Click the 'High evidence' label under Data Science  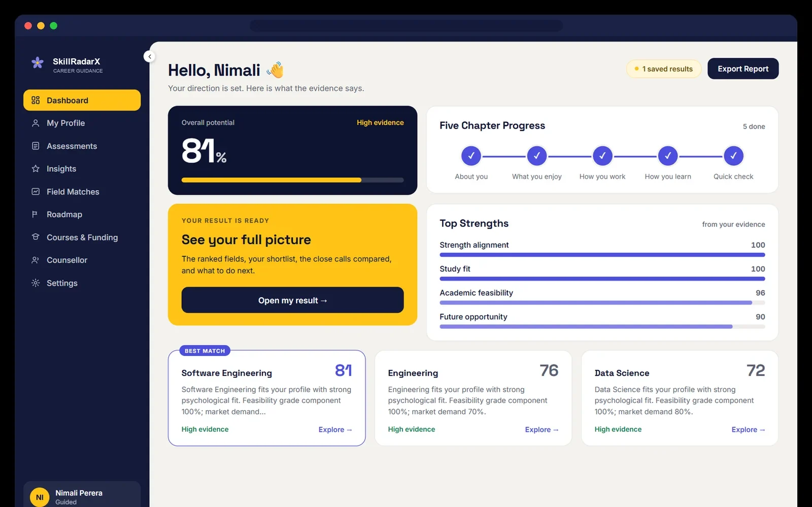618,429
